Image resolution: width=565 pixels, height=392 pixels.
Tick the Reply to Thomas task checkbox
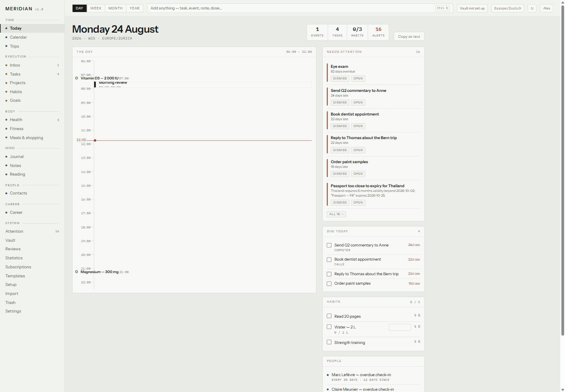[329, 274]
